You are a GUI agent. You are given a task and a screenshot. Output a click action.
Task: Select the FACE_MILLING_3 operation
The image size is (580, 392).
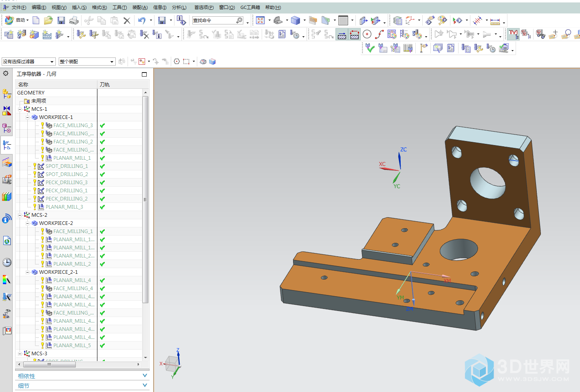coord(73,126)
